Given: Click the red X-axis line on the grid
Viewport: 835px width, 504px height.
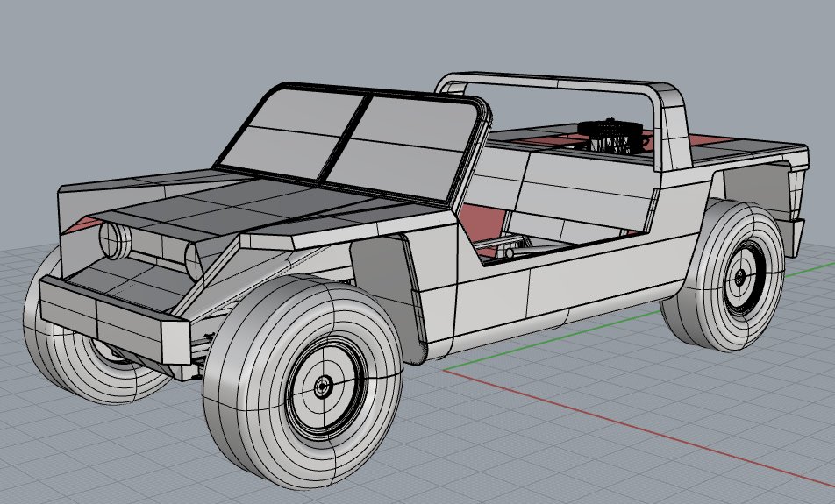Looking at the screenshot, I should click(x=639, y=429).
